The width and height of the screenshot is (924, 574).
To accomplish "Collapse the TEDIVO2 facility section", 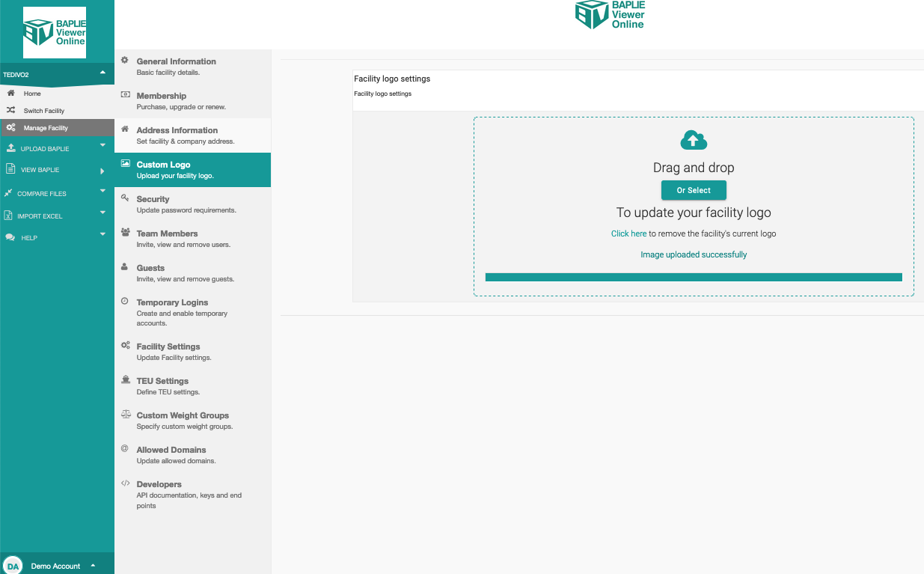I will click(103, 73).
